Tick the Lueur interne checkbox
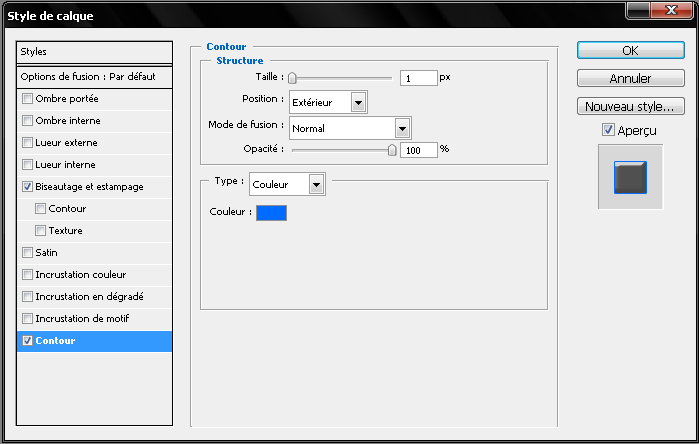 coord(27,164)
